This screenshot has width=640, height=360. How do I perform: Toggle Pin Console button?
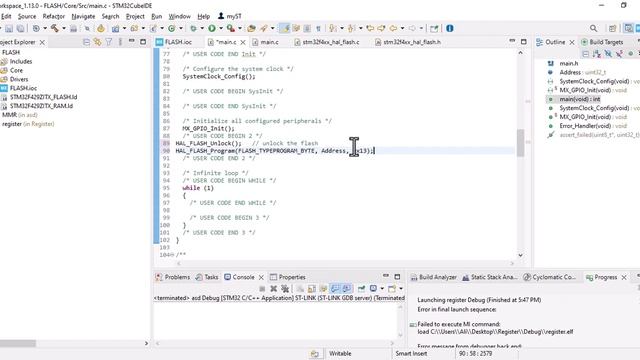(x=361, y=289)
